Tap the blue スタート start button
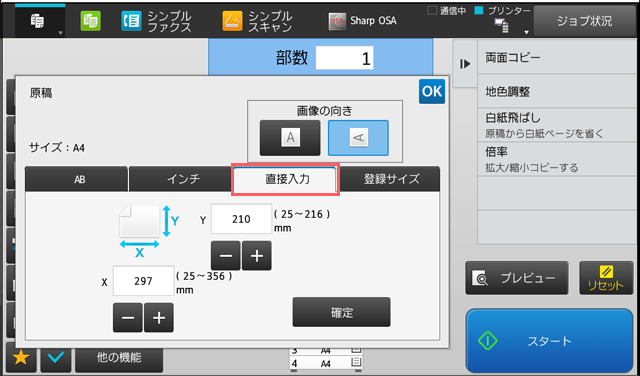Screen dimensions: 640x376 click(x=549, y=341)
